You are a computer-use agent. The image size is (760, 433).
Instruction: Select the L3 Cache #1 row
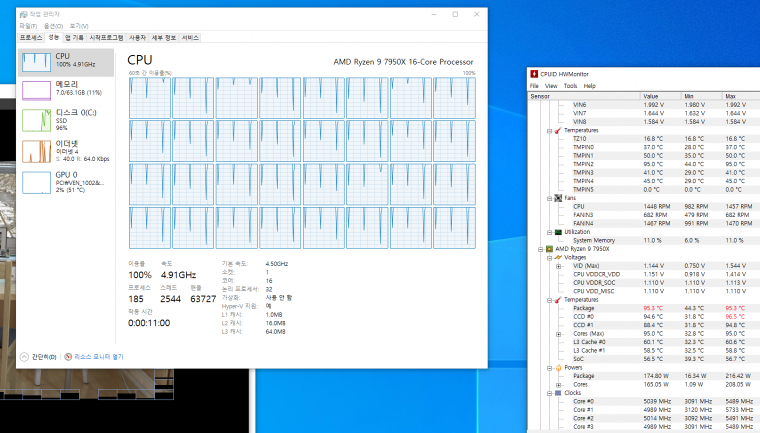pos(644,351)
